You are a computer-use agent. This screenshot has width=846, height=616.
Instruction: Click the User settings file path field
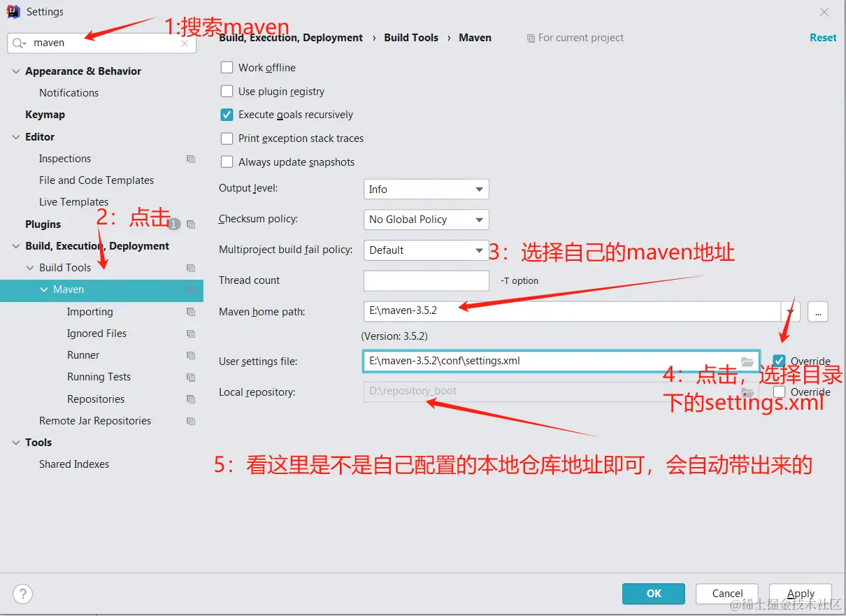coord(561,361)
